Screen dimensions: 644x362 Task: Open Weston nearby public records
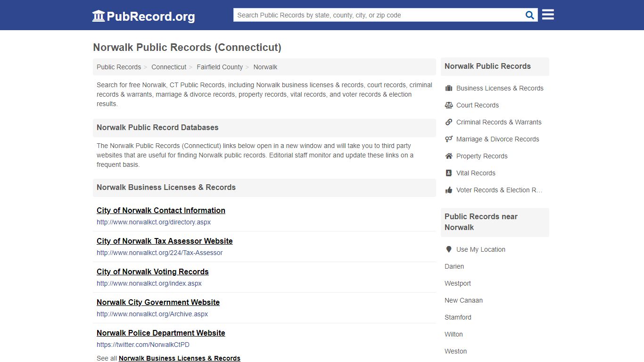[455, 351]
